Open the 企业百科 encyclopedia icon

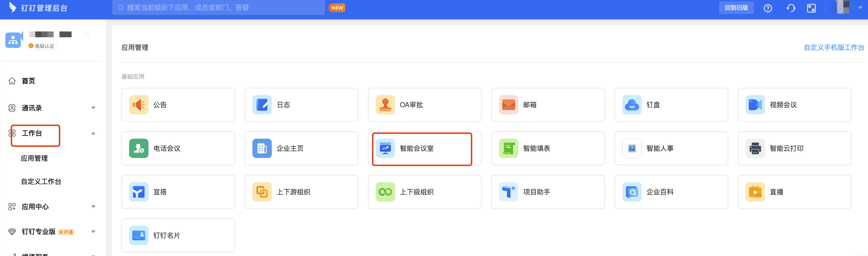tap(632, 192)
